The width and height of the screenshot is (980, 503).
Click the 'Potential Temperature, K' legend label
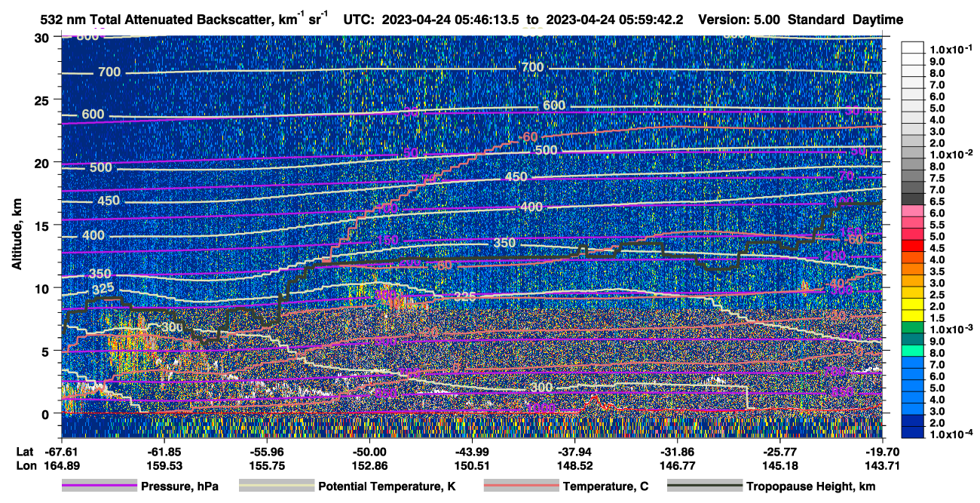387,487
